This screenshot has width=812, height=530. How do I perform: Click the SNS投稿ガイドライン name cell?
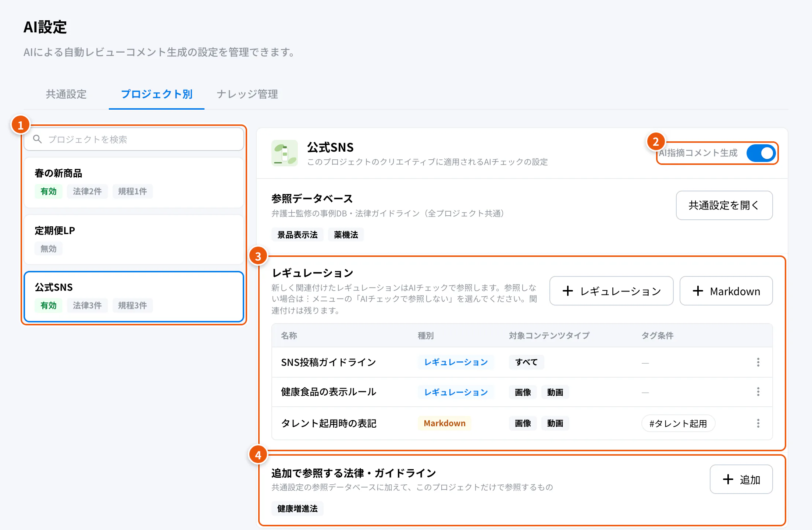328,362
